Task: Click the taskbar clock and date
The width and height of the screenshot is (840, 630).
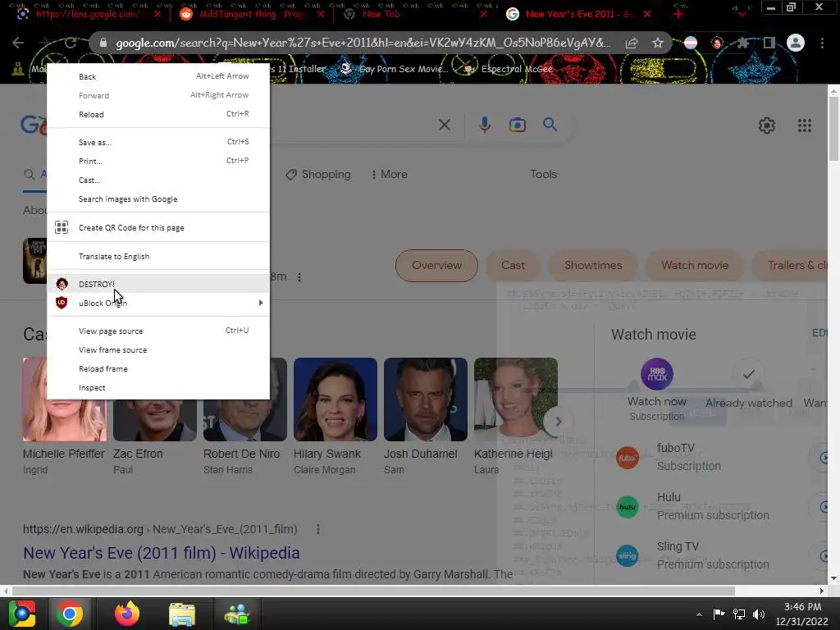Action: pos(802,614)
